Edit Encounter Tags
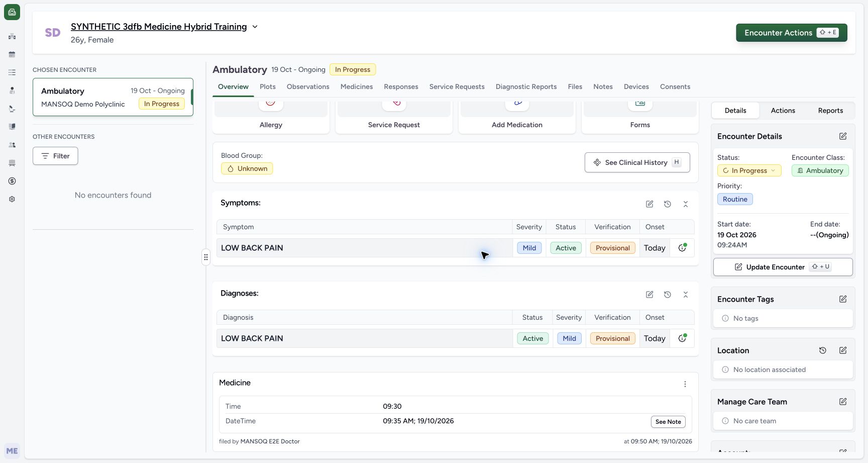Image resolution: width=868 pixels, height=463 pixels. click(x=843, y=299)
